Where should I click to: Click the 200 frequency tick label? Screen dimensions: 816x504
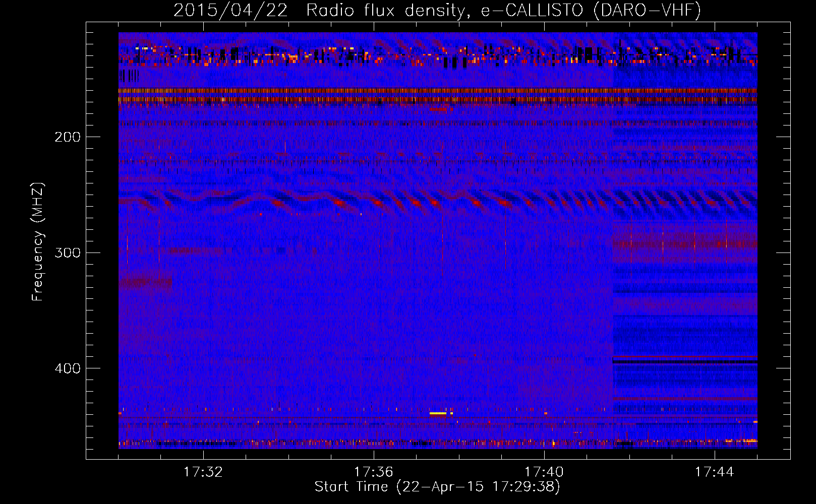tap(68, 137)
